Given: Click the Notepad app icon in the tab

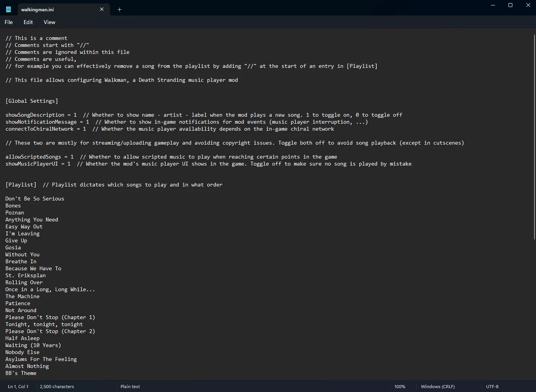Looking at the screenshot, I should click(x=9, y=9).
